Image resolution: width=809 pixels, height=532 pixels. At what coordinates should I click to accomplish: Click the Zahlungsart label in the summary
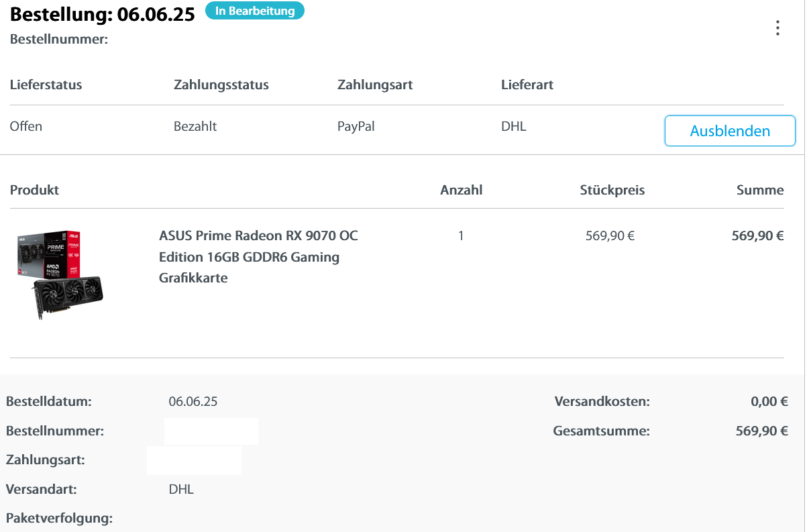tap(45, 460)
